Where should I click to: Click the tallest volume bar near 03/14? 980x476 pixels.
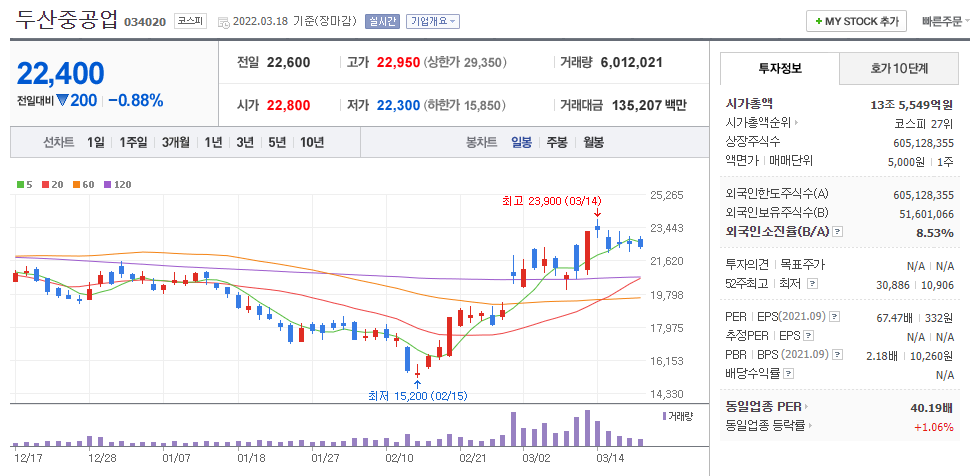tap(587, 428)
